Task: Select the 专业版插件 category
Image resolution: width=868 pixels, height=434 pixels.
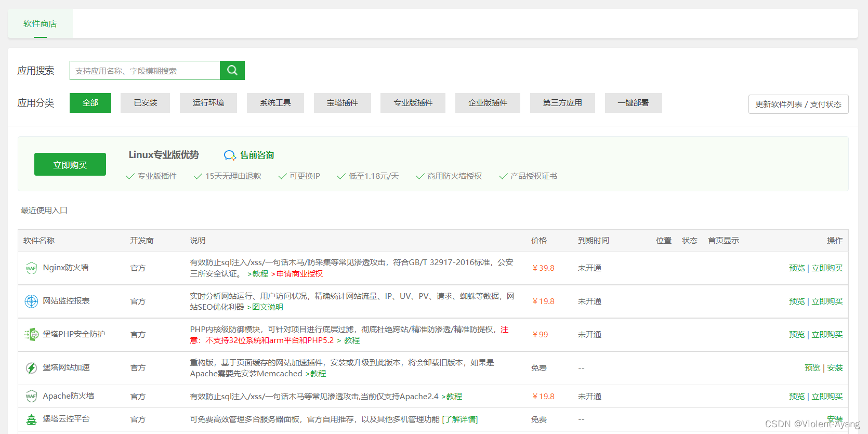Action: click(x=413, y=103)
